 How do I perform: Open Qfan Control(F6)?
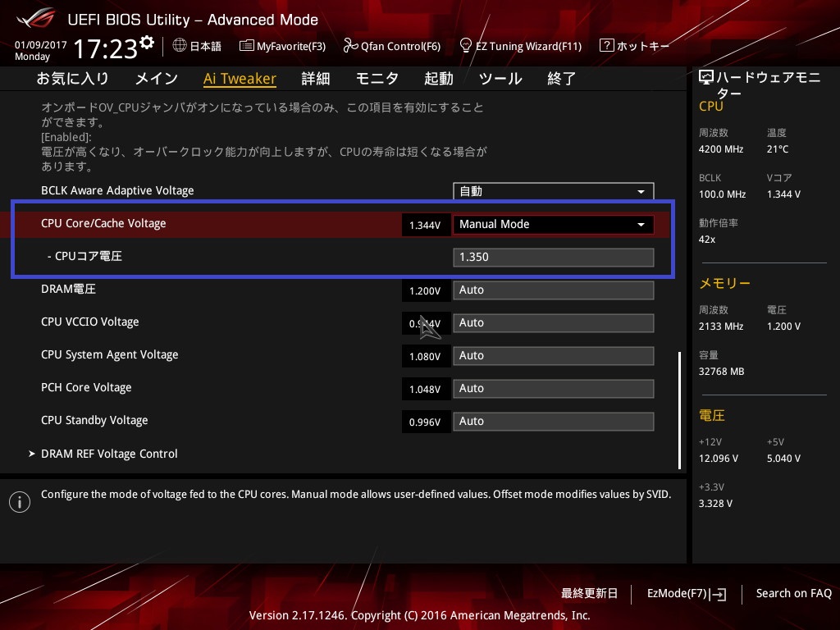(x=391, y=46)
